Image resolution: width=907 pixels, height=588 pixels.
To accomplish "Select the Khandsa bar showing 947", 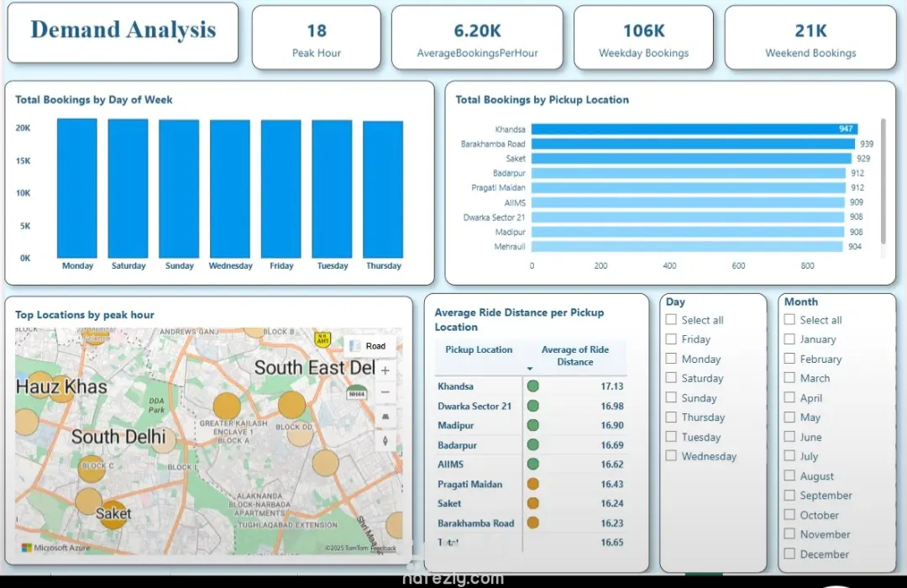I will pos(695,129).
